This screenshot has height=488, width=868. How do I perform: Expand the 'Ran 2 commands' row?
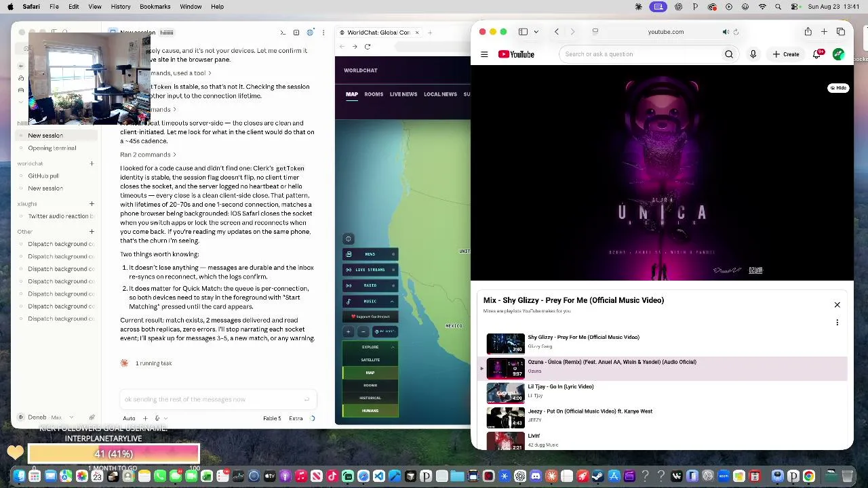coord(149,155)
